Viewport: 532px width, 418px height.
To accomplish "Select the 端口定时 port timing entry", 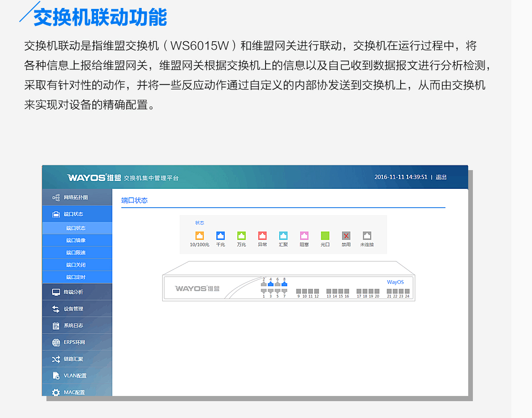I will click(x=76, y=276).
